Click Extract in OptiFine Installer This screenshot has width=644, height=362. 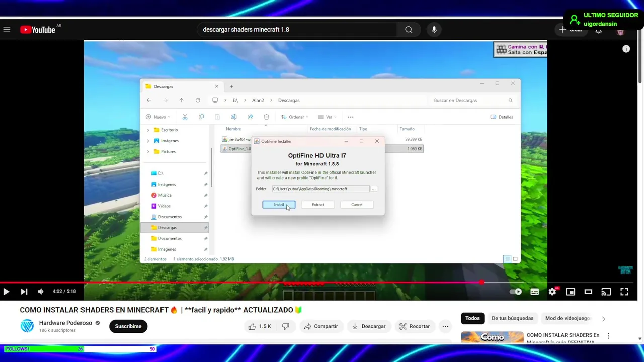[x=317, y=205]
